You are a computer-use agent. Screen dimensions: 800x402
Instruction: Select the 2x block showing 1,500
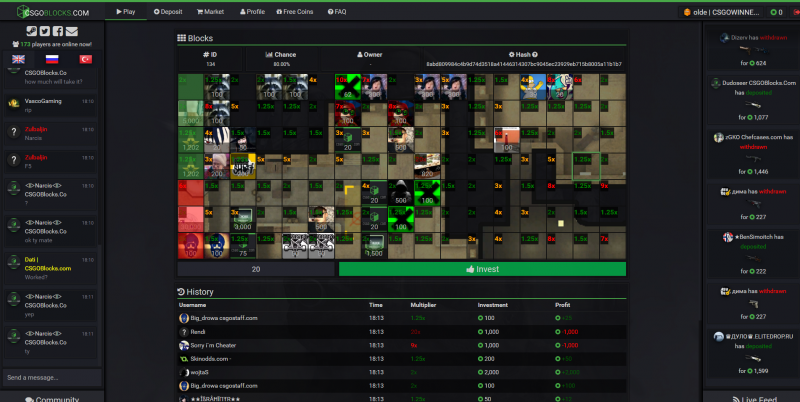pyautogui.click(x=374, y=246)
